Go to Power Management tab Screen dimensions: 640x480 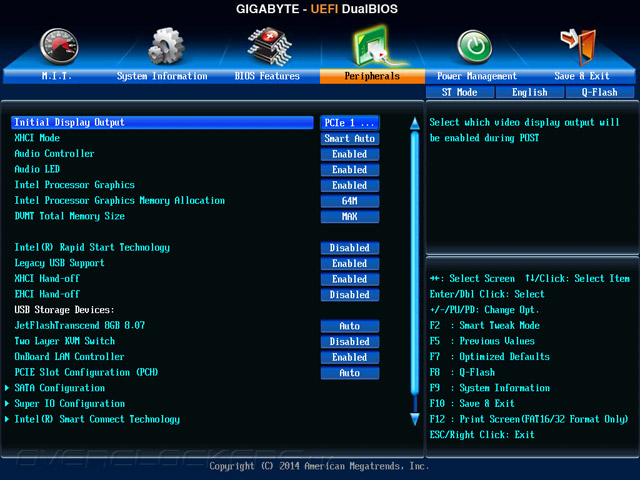(477, 76)
